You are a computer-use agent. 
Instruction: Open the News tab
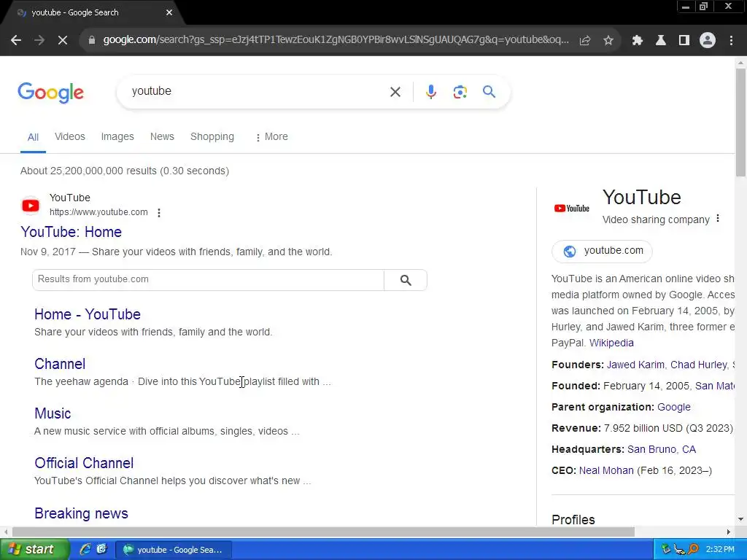click(162, 136)
